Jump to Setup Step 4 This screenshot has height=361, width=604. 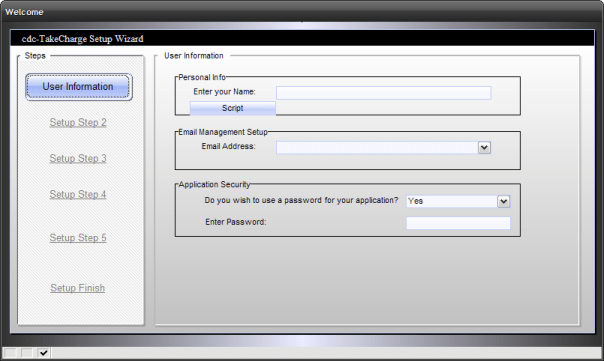[78, 194]
